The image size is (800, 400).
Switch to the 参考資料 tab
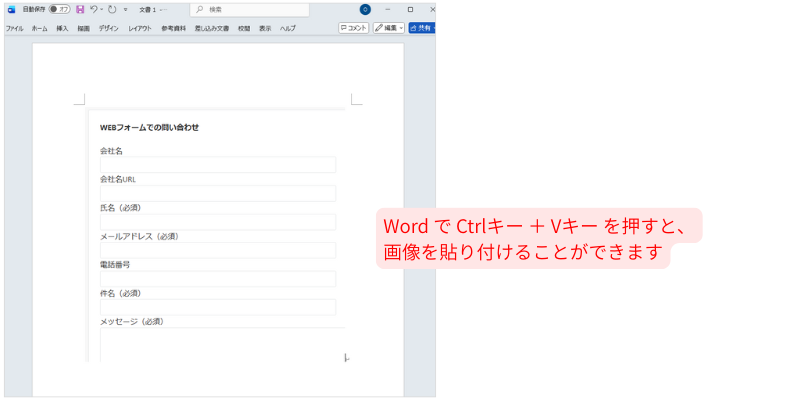[x=173, y=29]
